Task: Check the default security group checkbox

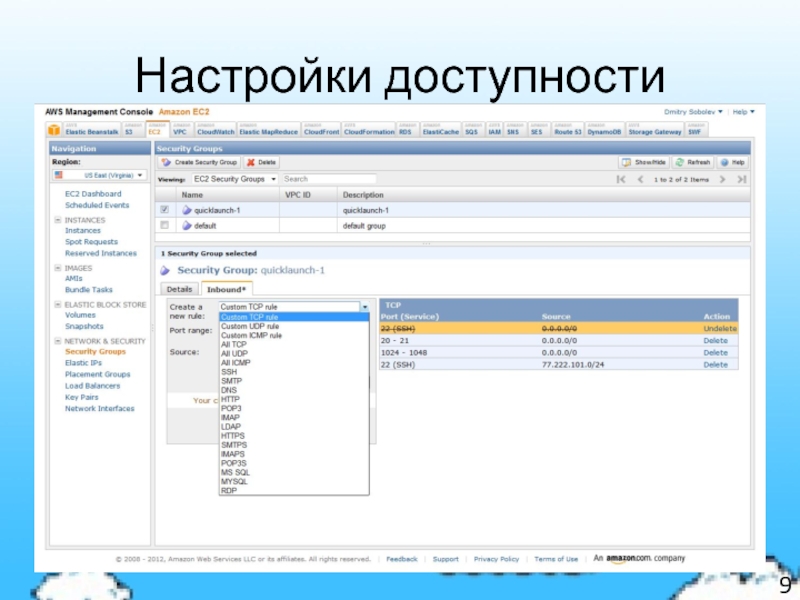Action: (164, 224)
